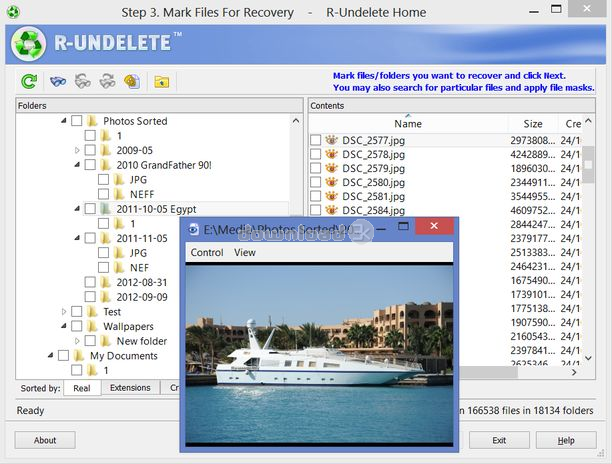Minimize the image preview window

[382, 228]
